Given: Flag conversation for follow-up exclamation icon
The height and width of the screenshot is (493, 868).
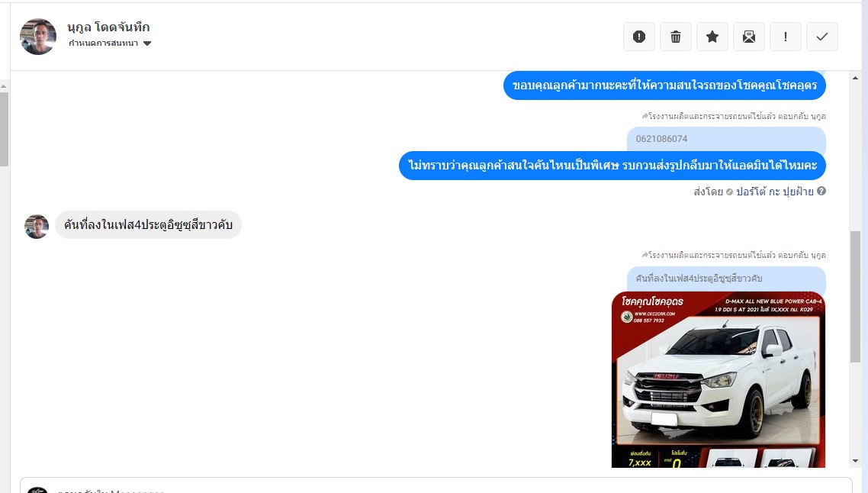Looking at the screenshot, I should click(785, 37).
